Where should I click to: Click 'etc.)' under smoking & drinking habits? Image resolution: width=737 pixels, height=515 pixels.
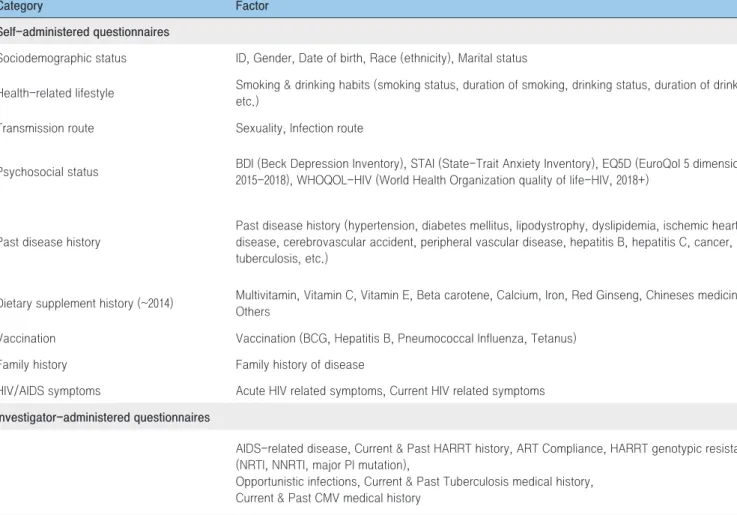point(247,101)
